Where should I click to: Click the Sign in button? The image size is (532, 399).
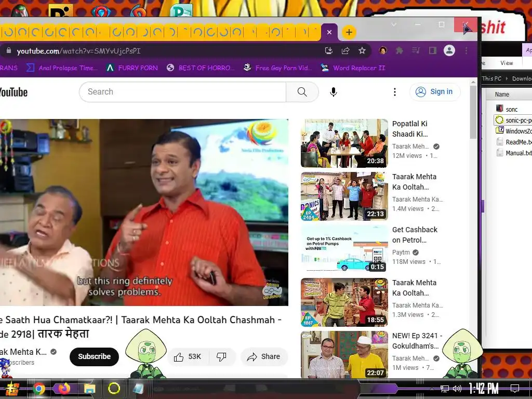435,91
